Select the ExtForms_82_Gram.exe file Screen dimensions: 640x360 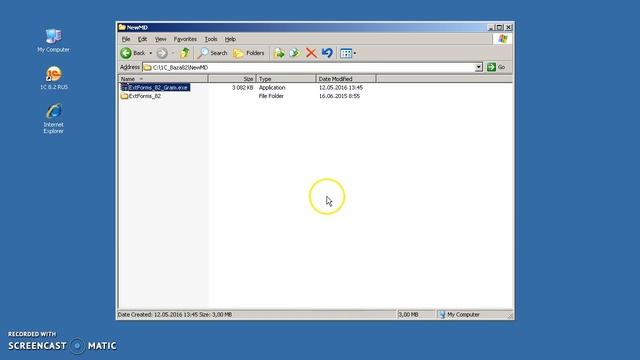tap(158, 87)
